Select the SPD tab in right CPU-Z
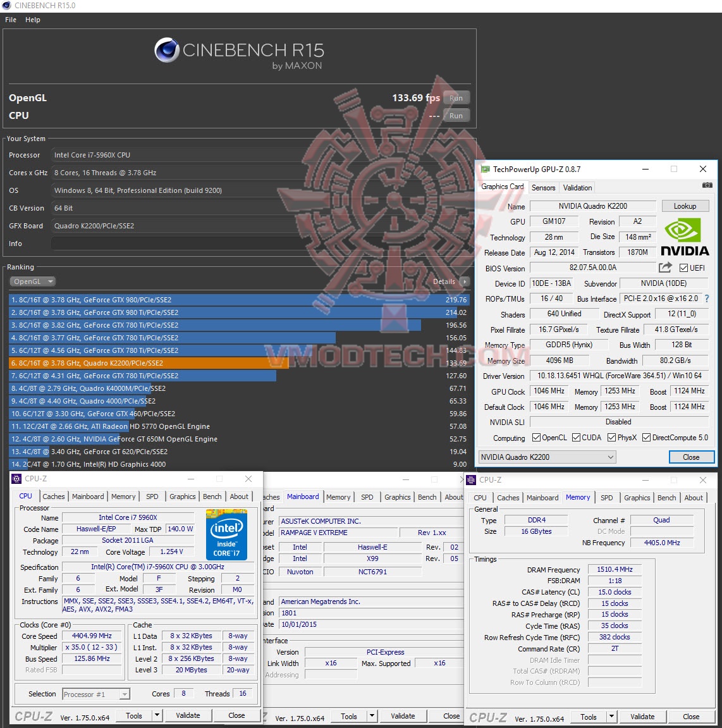722x728 pixels. [606, 498]
